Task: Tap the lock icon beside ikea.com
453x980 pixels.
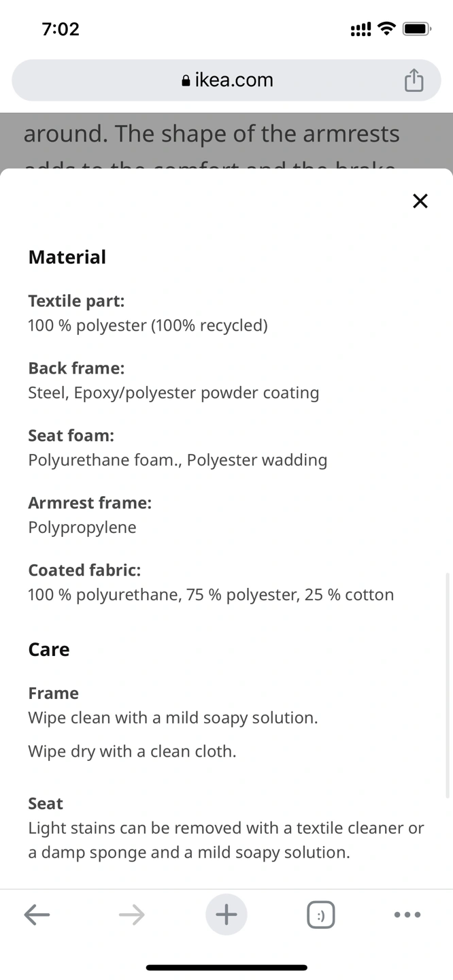Action: coord(186,81)
